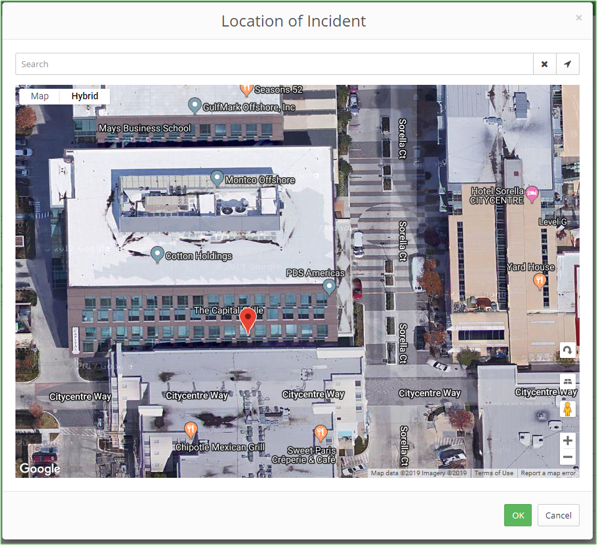Screen dimensions: 597x545
Task: Click the Cancel button
Action: click(558, 515)
